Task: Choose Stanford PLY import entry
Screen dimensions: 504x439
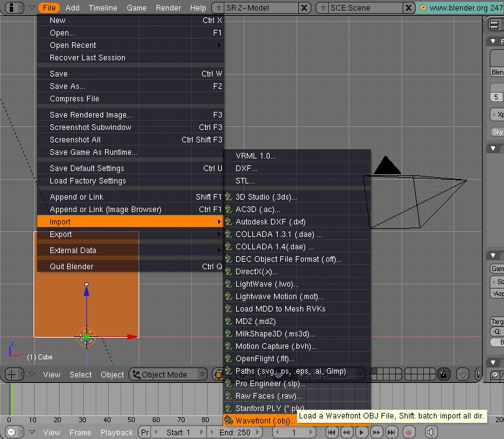Action: tap(296, 408)
